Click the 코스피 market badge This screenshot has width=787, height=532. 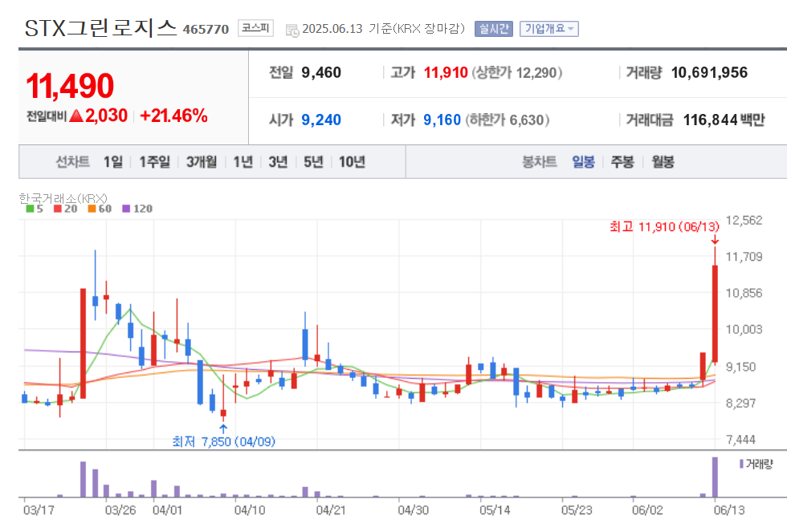point(255,28)
